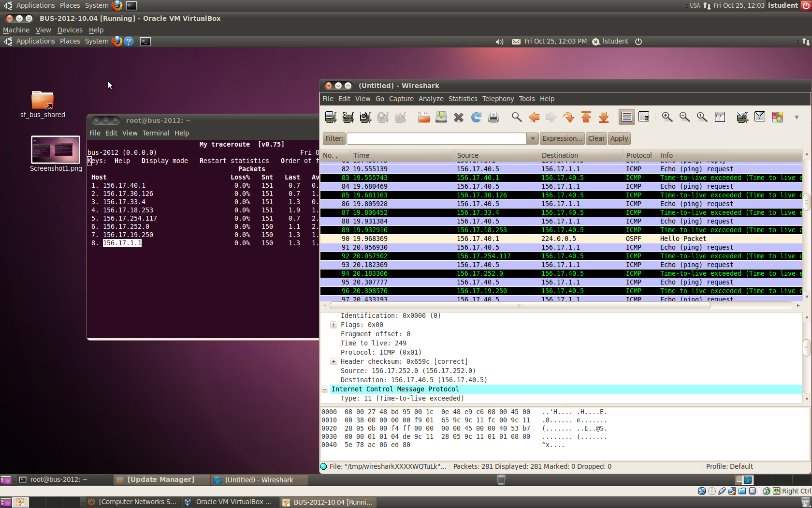Open the filter history dropdown arrow
812x508 pixels.
coord(532,139)
